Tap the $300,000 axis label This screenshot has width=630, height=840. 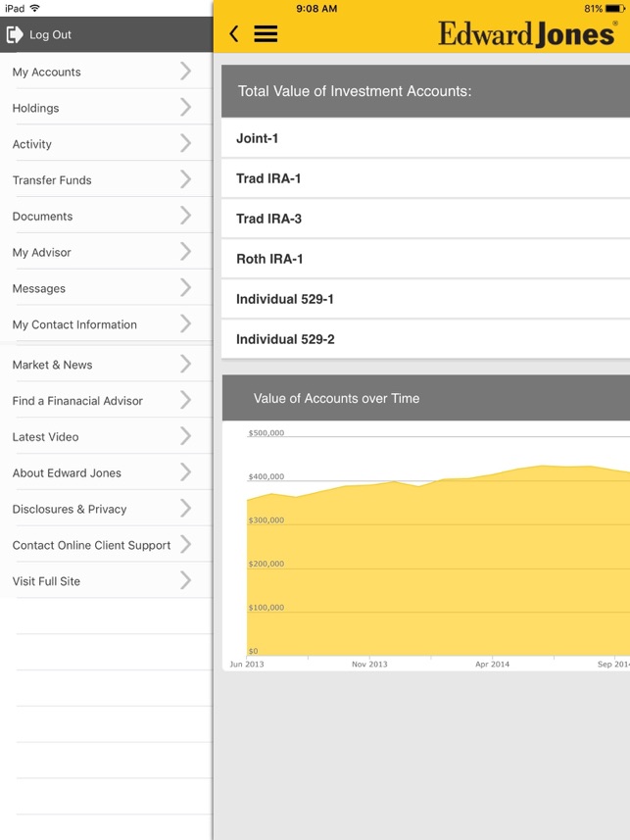266,520
